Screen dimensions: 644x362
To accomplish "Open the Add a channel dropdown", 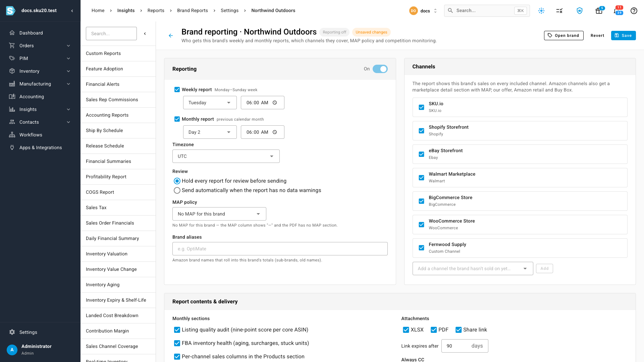I will [473, 268].
